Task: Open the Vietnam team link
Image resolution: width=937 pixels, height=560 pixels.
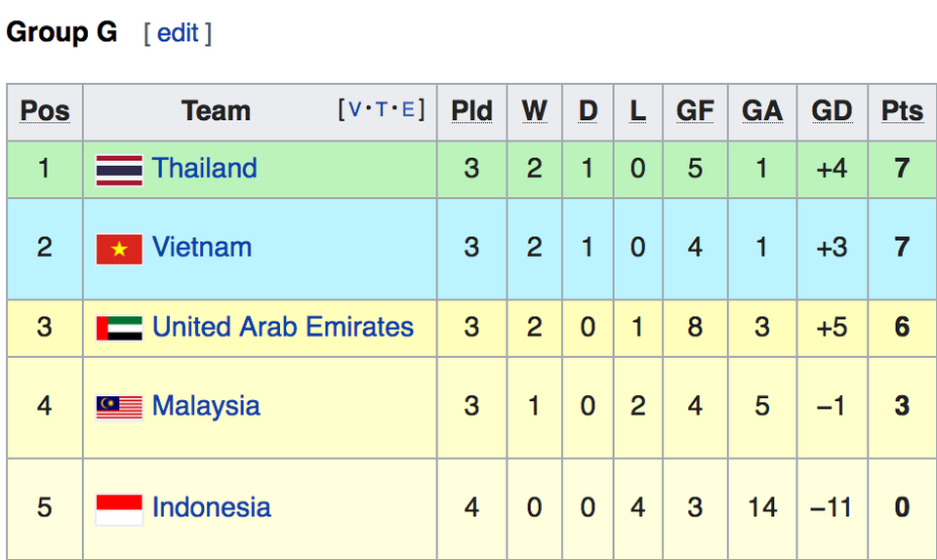Action: pos(202,248)
